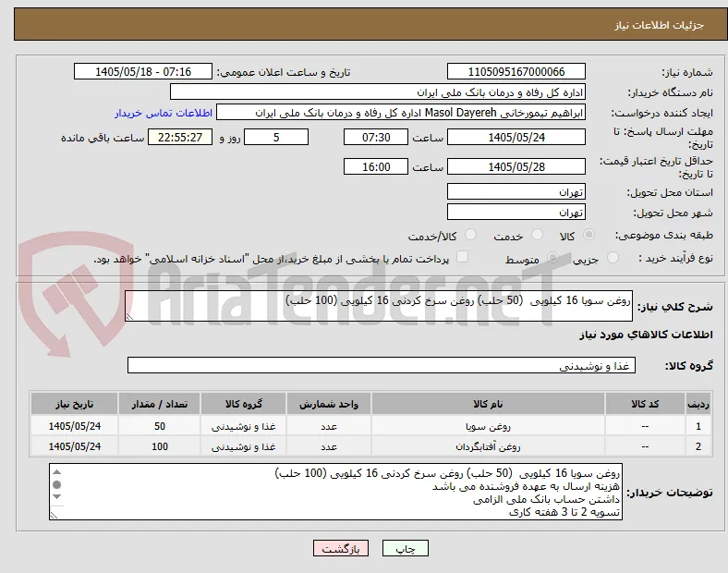
Task: Click the delivery province field تهران
Action: click(x=516, y=192)
